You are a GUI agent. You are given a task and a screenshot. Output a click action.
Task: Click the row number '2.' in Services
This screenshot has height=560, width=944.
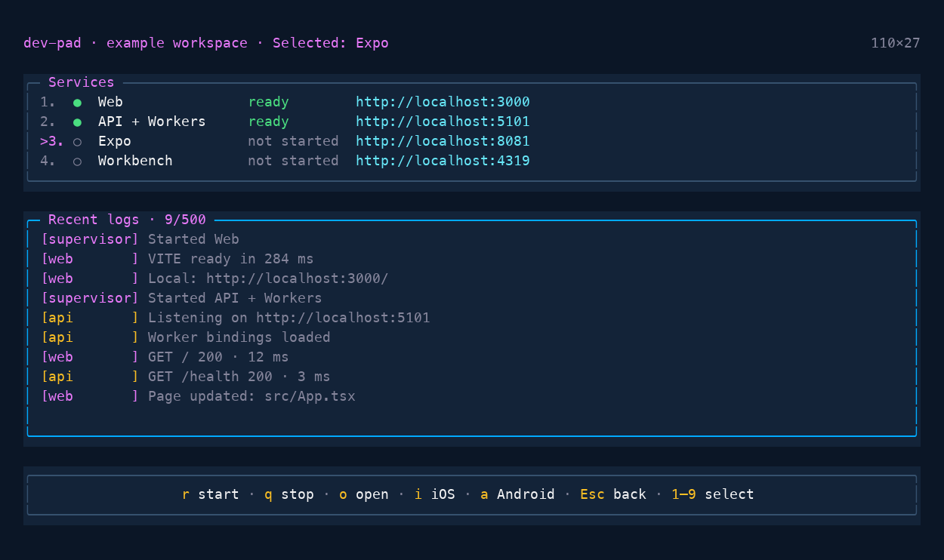click(48, 122)
